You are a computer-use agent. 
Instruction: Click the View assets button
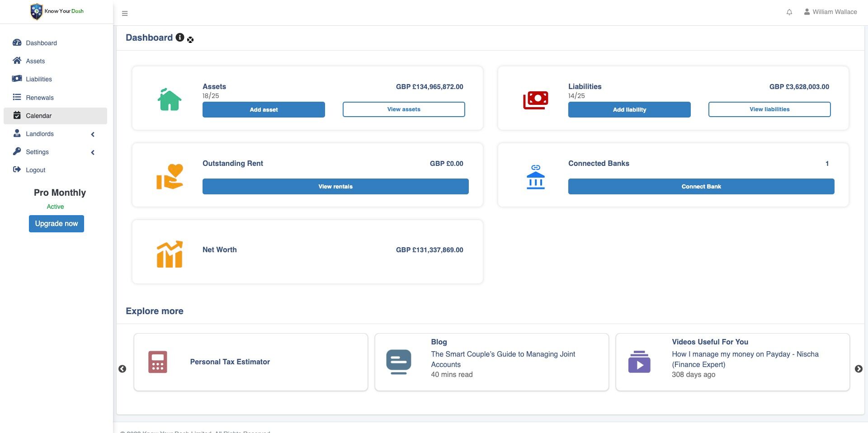point(404,109)
